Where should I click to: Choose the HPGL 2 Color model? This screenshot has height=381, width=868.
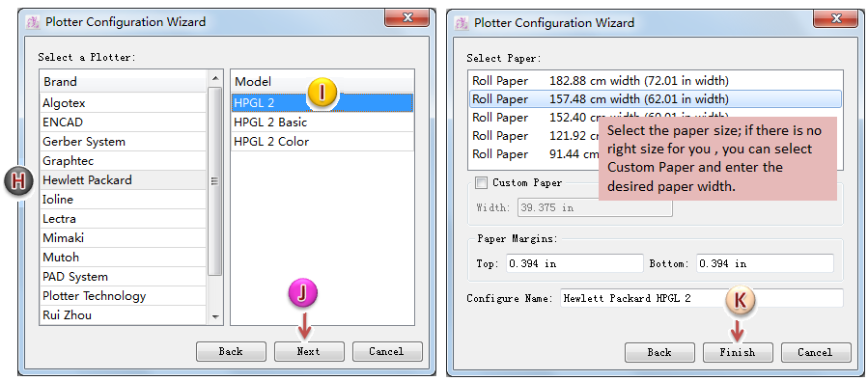tap(322, 142)
